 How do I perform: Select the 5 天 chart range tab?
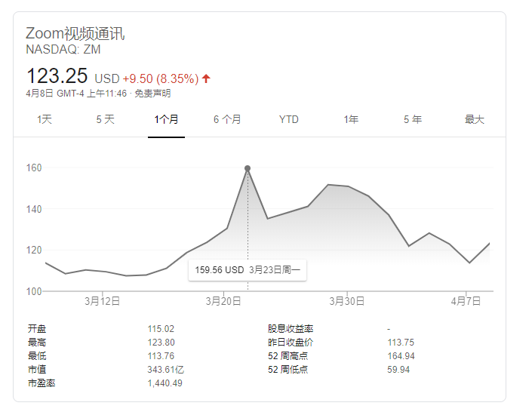pos(105,119)
